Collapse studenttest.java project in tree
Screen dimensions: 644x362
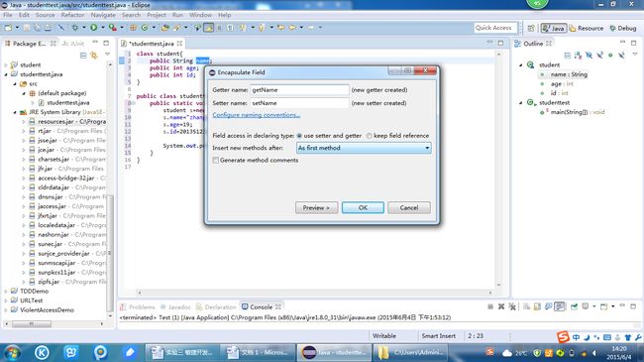click(6, 74)
